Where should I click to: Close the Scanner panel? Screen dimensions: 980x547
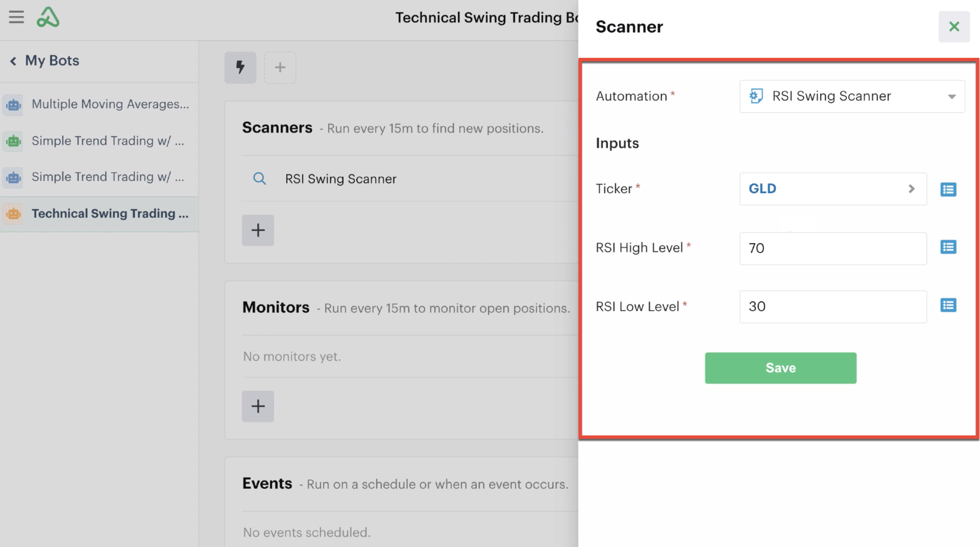[954, 27]
